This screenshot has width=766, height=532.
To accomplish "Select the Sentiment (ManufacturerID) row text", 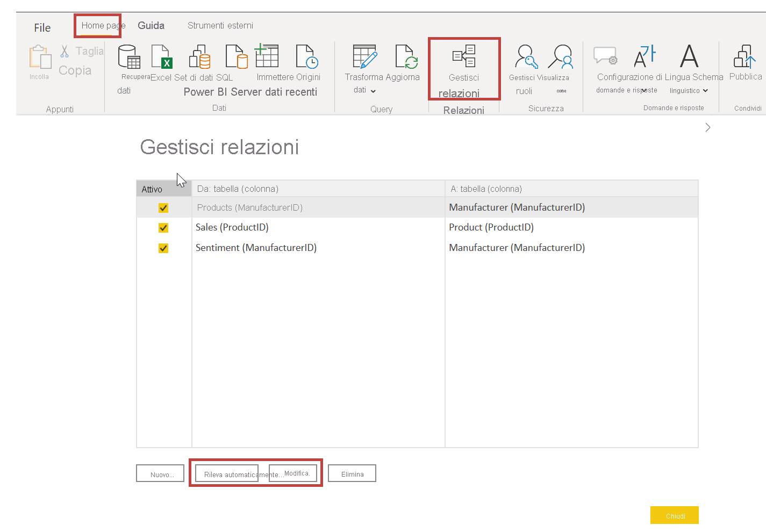I will click(x=256, y=248).
